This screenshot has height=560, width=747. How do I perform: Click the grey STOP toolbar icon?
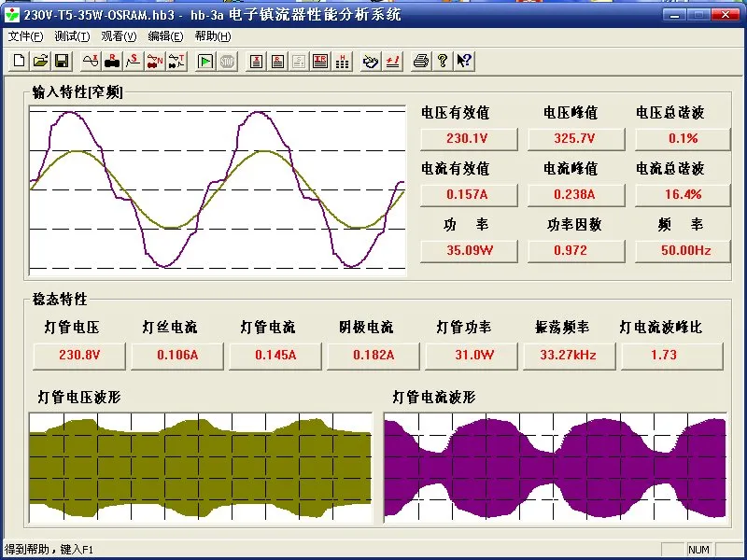tap(227, 61)
